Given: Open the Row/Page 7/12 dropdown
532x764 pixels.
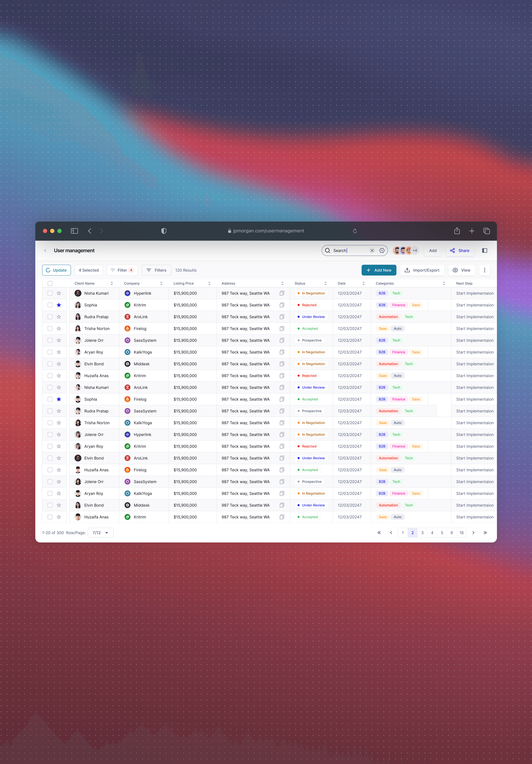Looking at the screenshot, I should 100,533.
